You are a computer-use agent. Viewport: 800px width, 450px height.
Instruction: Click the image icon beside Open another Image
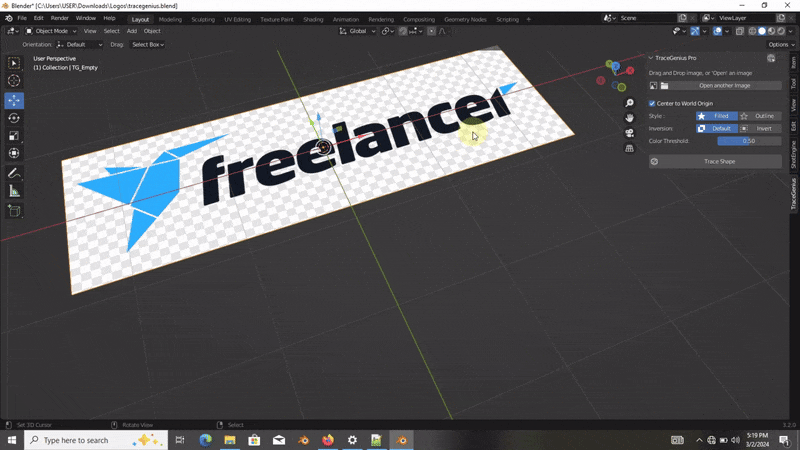[654, 86]
